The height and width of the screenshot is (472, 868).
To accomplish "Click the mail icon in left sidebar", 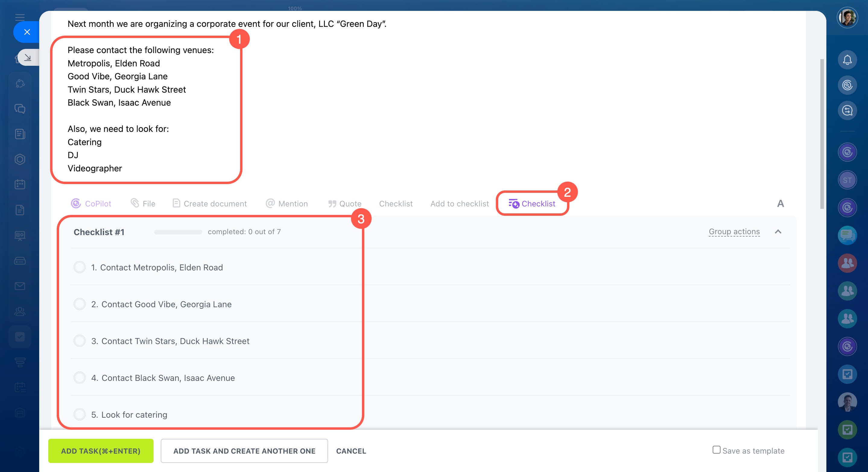I will coord(20,286).
